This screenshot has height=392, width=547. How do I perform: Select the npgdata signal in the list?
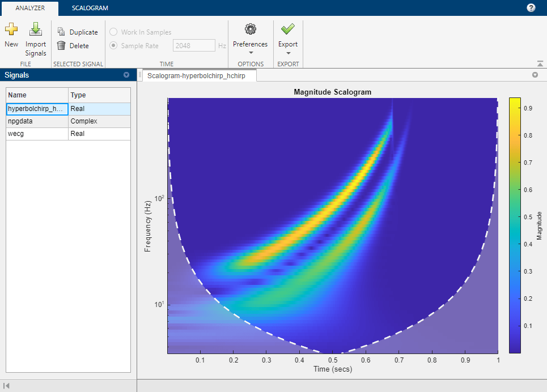tap(37, 121)
